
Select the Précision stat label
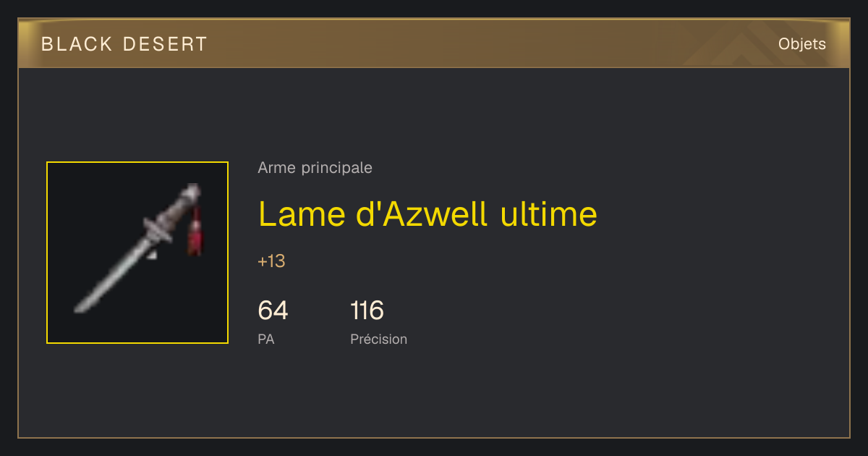pyautogui.click(x=378, y=339)
